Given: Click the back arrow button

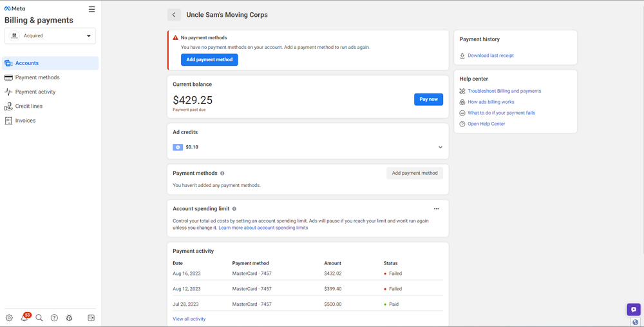Looking at the screenshot, I should 173,15.
